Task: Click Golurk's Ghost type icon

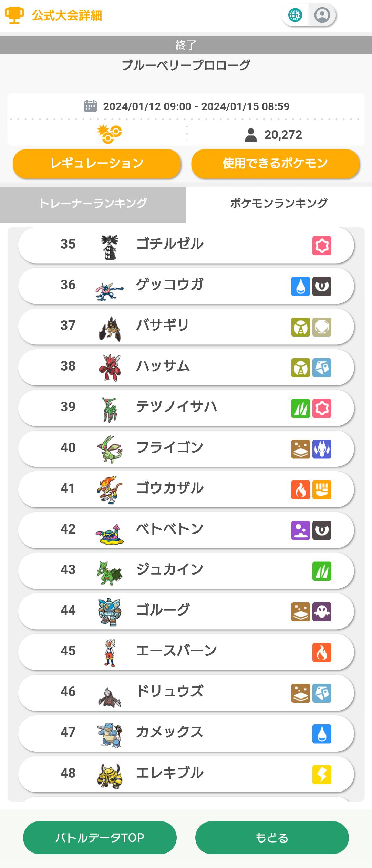Action: 322,612
